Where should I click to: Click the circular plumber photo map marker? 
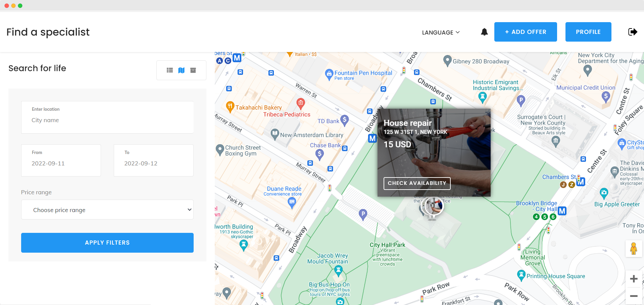point(434,206)
